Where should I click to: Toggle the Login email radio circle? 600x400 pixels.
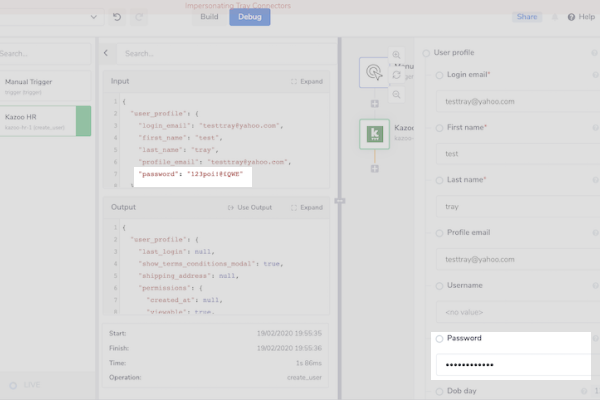tap(439, 75)
